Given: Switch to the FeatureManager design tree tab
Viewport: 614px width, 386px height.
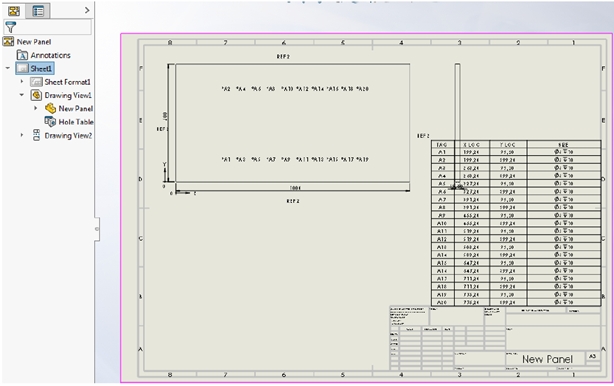Looking at the screenshot, I should point(14,11).
